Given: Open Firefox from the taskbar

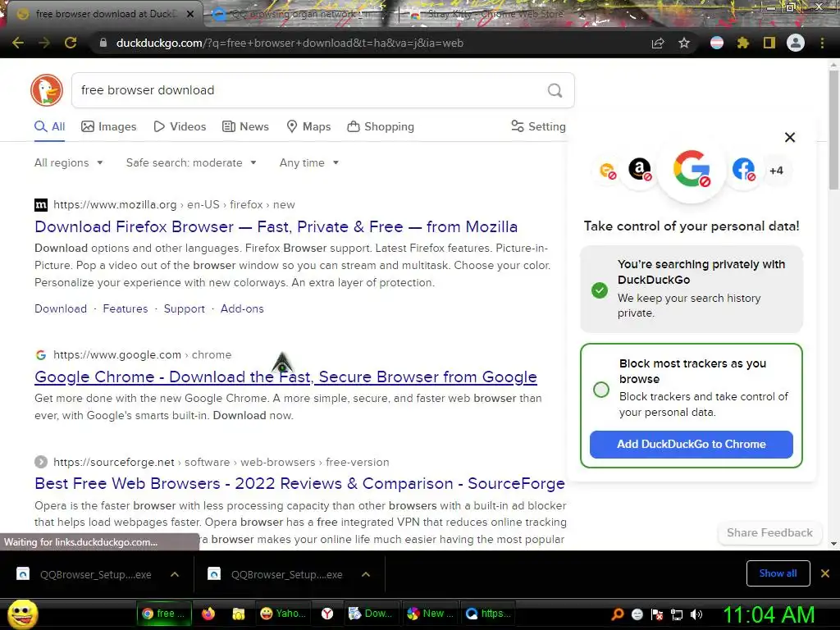Looking at the screenshot, I should coord(208,614).
